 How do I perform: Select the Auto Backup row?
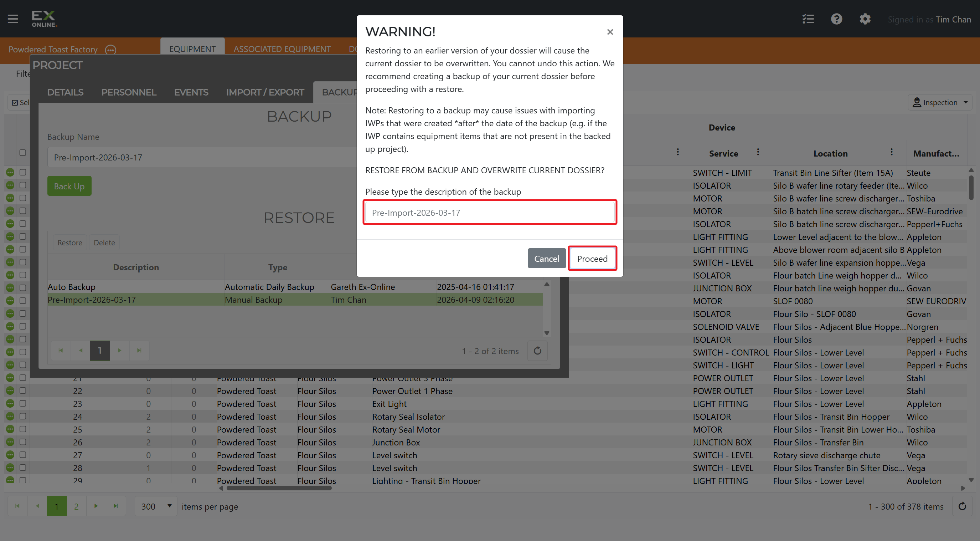click(x=295, y=287)
